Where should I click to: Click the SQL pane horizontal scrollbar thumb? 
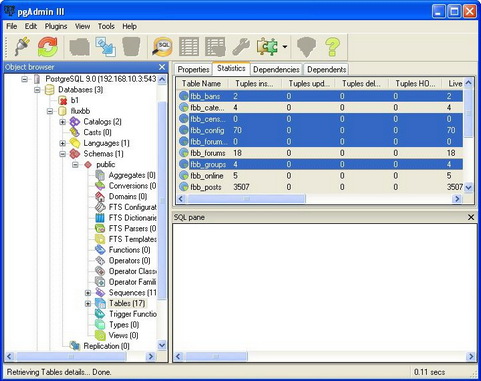[x=216, y=357]
